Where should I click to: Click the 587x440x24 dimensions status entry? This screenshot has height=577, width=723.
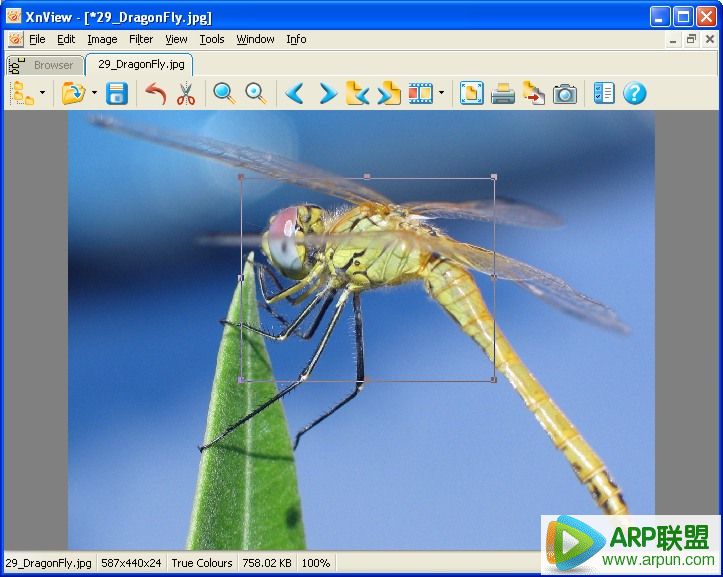[131, 563]
